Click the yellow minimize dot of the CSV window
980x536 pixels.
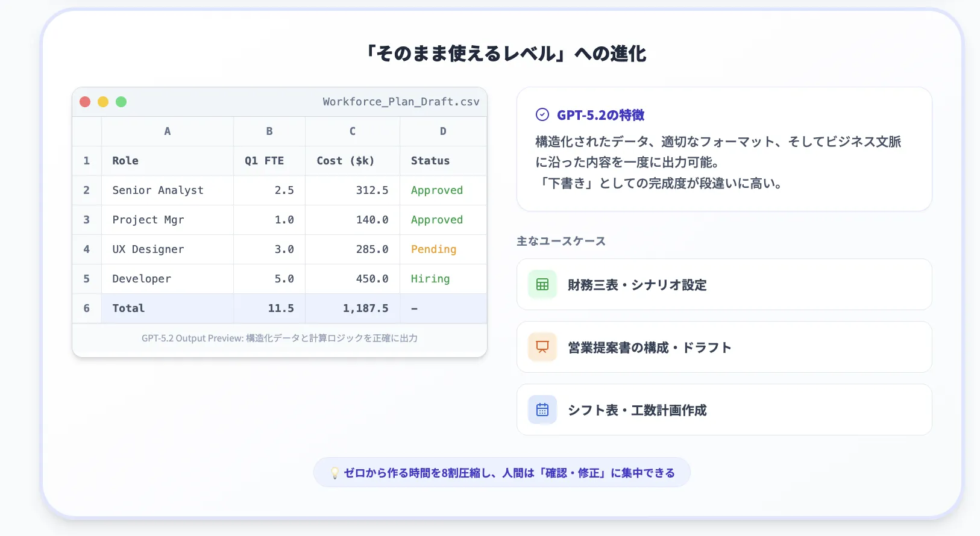pos(103,102)
